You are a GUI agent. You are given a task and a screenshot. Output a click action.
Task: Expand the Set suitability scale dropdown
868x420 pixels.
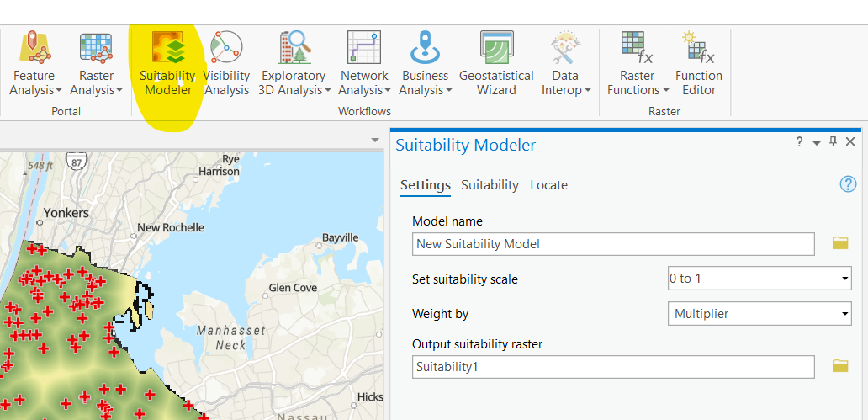point(844,279)
